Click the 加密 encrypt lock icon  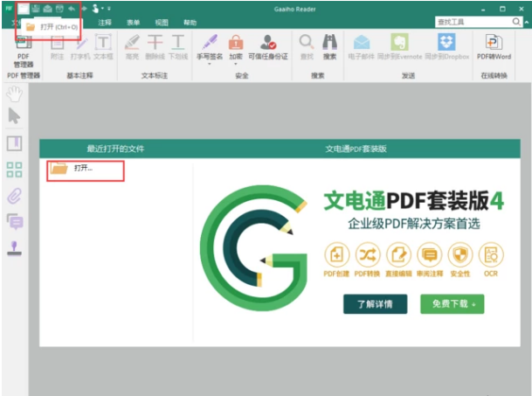coord(236,43)
